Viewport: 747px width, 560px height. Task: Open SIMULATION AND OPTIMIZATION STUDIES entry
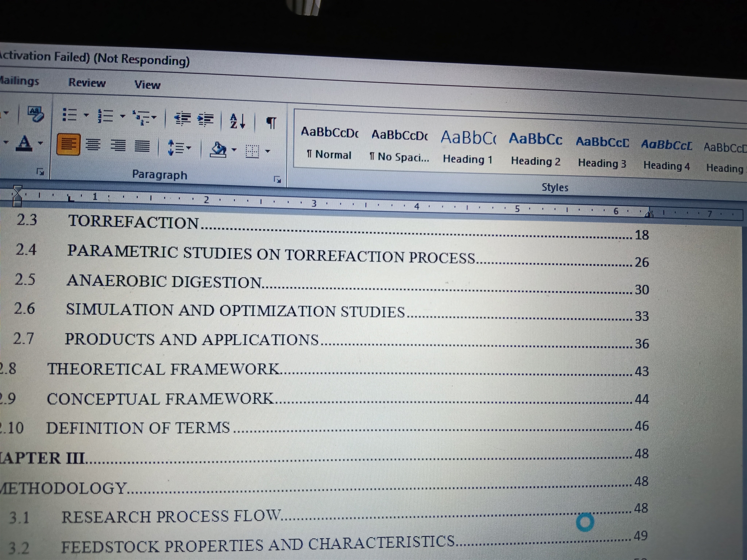[331, 312]
